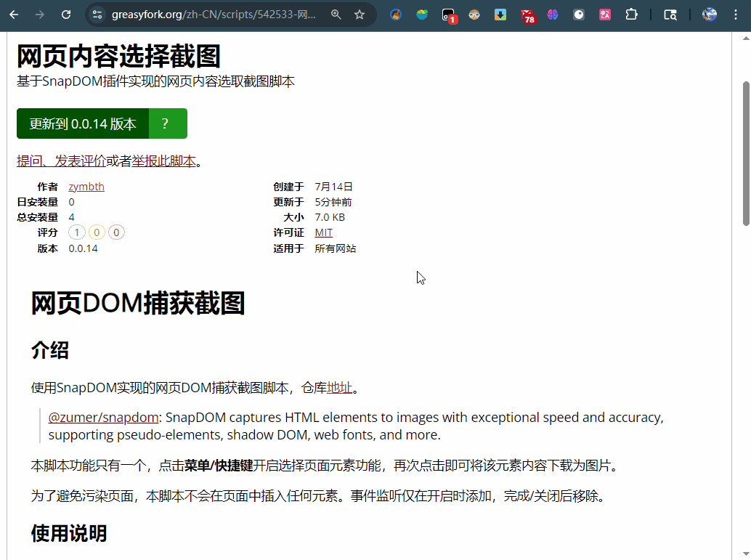Open the 提问、发表评价 link

[x=61, y=161]
